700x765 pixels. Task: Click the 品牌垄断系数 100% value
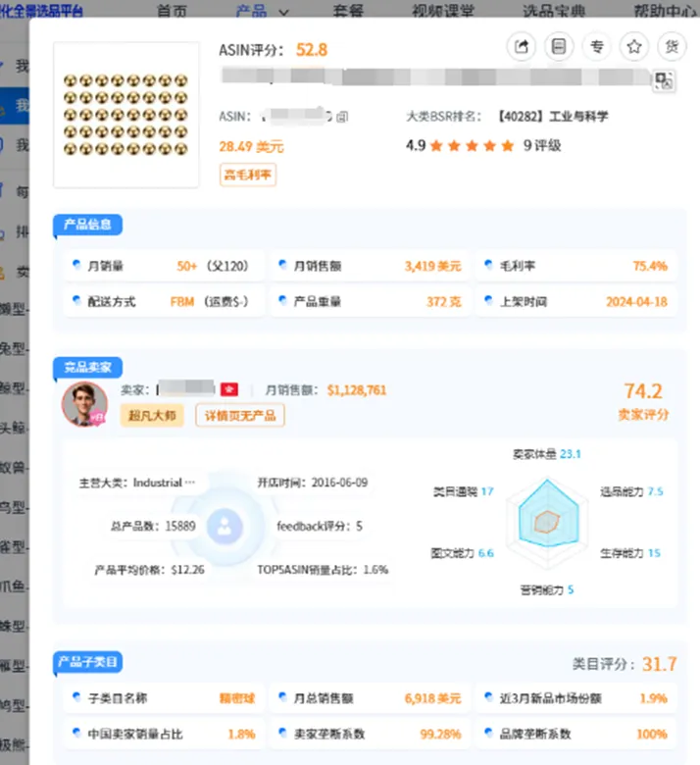coord(652,735)
